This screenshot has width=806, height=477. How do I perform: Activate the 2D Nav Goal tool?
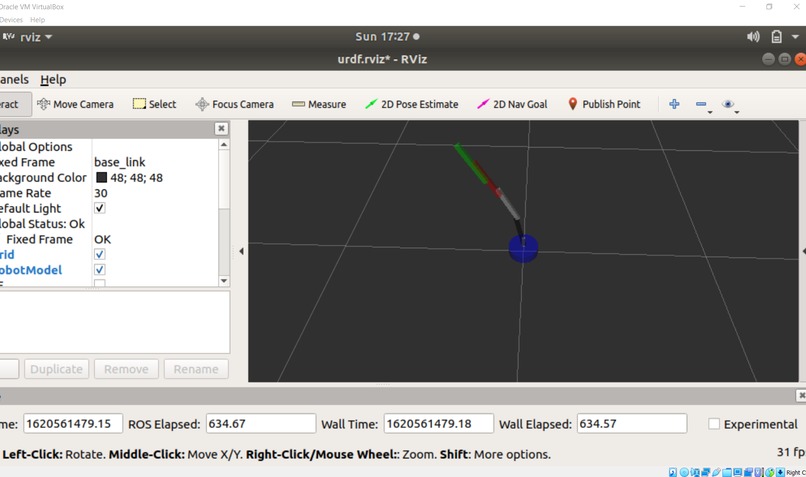coord(512,104)
